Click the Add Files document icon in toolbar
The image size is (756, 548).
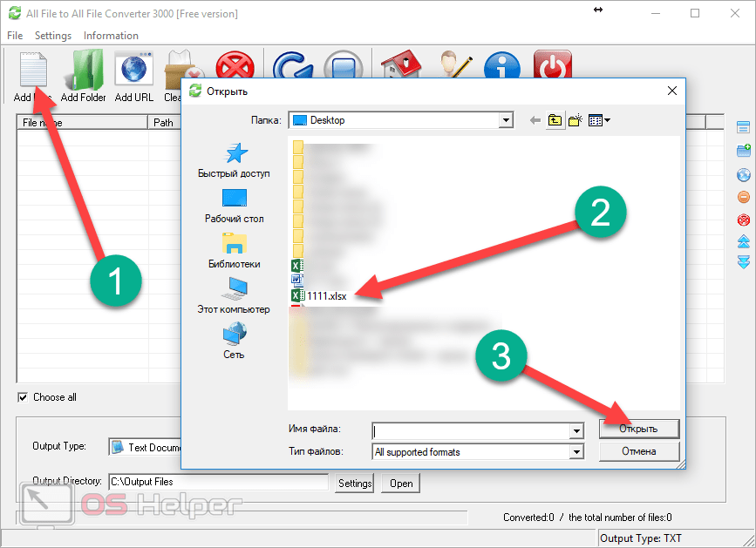click(x=33, y=71)
